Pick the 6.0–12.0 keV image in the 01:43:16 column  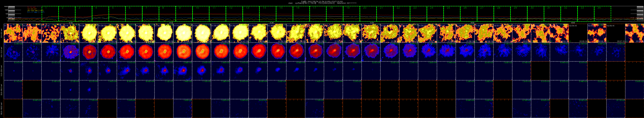point(183,52)
